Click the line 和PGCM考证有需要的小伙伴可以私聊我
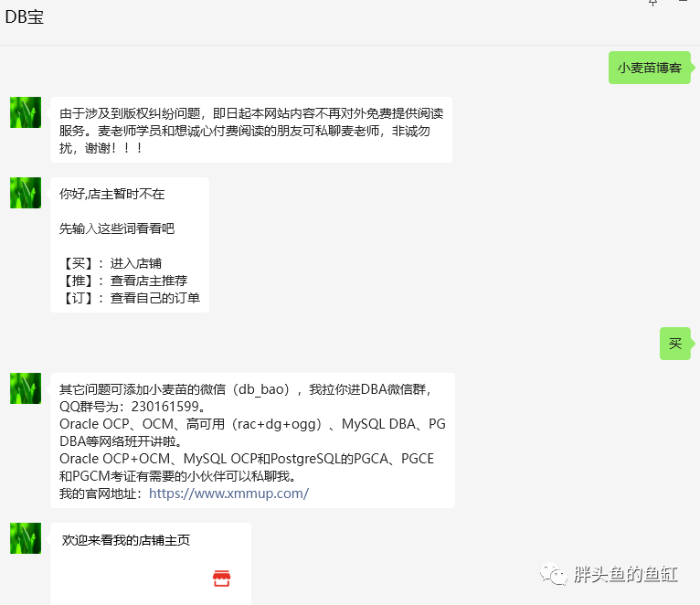The width and height of the screenshot is (700, 605). (177, 476)
